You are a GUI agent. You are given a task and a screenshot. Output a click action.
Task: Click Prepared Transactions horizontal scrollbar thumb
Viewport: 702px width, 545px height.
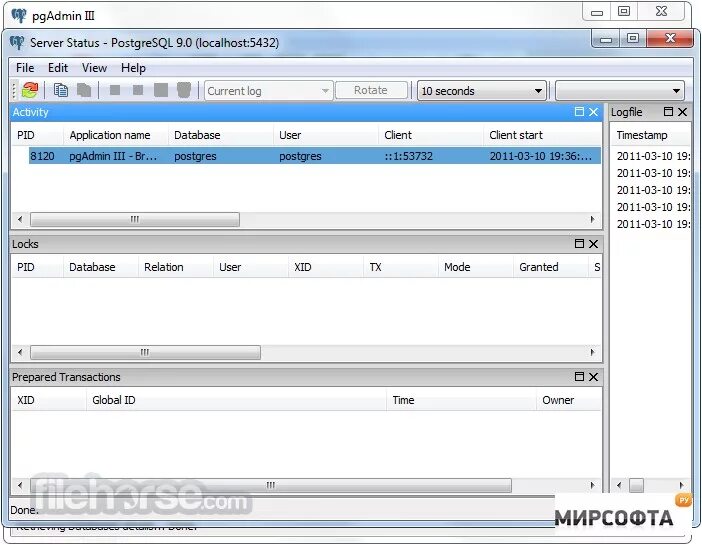270,485
